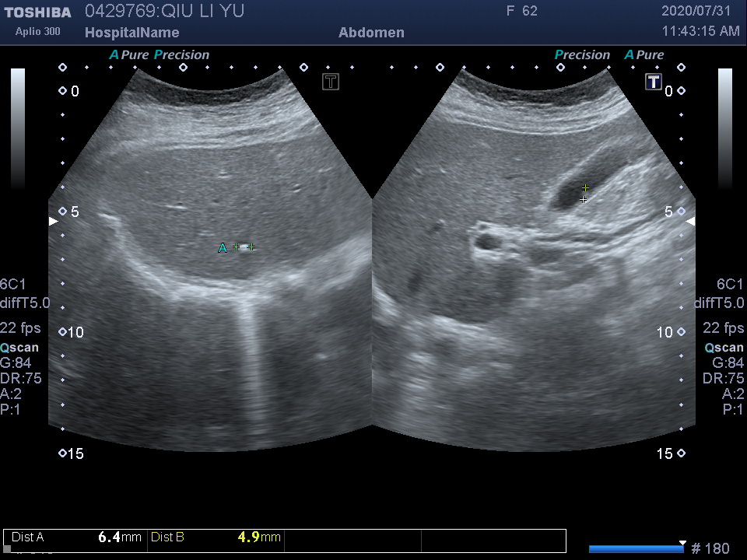Click the left grayscale bar
Screen dimensions: 747x560
pos(18,128)
